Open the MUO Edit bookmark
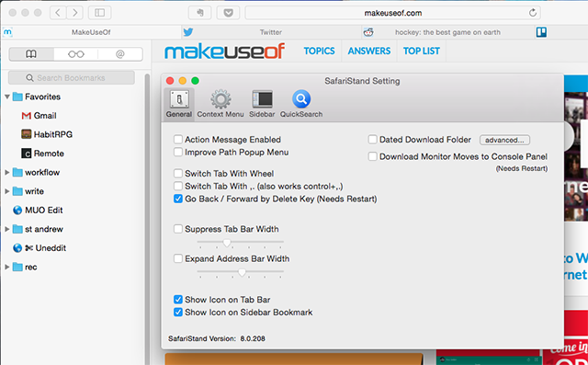 (x=38, y=210)
